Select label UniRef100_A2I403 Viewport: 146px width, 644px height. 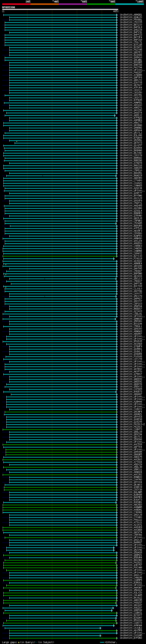131,312
